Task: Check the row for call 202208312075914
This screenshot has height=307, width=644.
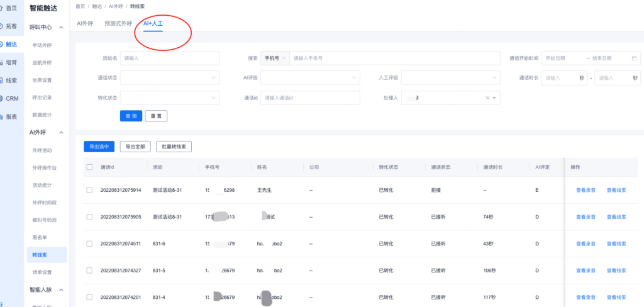Action: coord(89,190)
